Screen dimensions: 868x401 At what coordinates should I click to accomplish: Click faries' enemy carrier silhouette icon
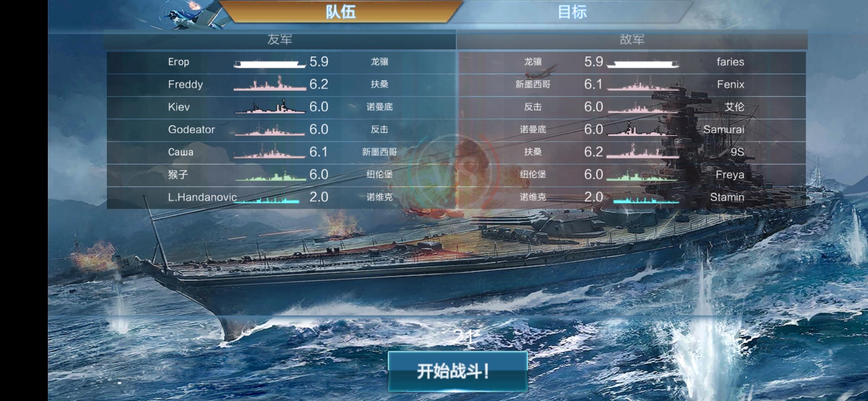(643, 64)
